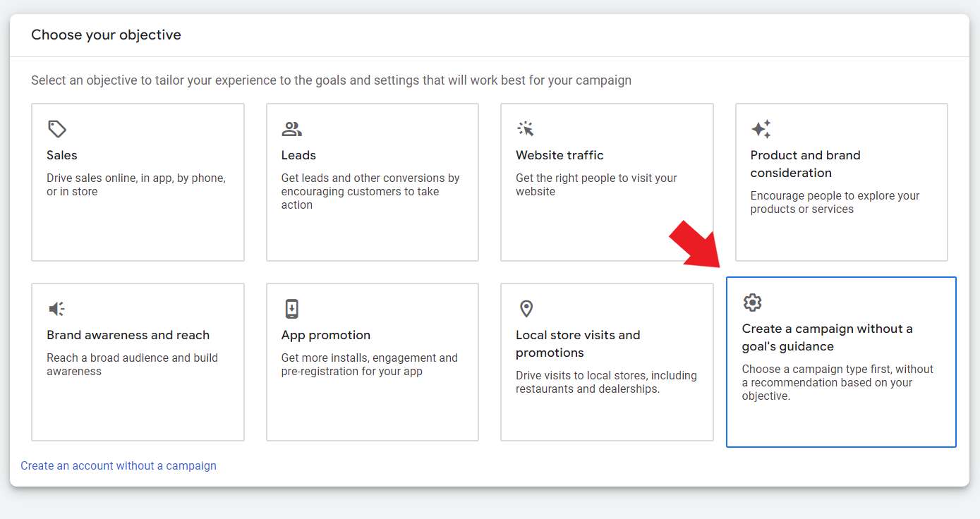This screenshot has width=980, height=519.
Task: Click the phone download icon on App promotion
Action: click(292, 308)
